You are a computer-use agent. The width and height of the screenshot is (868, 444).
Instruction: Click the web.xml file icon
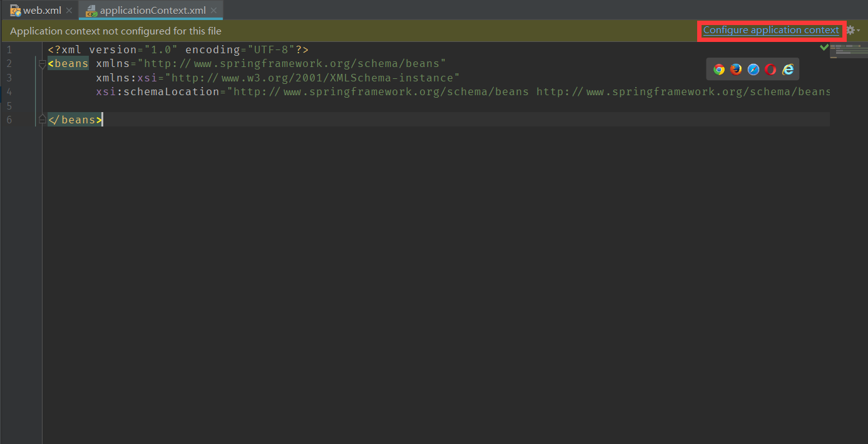coord(16,10)
